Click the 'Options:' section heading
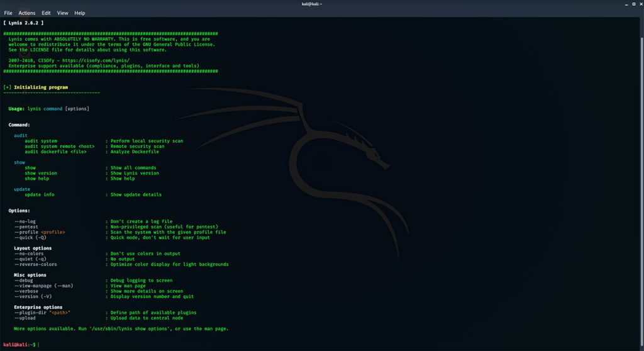Viewport: 644px width, 351px height. pyautogui.click(x=19, y=211)
